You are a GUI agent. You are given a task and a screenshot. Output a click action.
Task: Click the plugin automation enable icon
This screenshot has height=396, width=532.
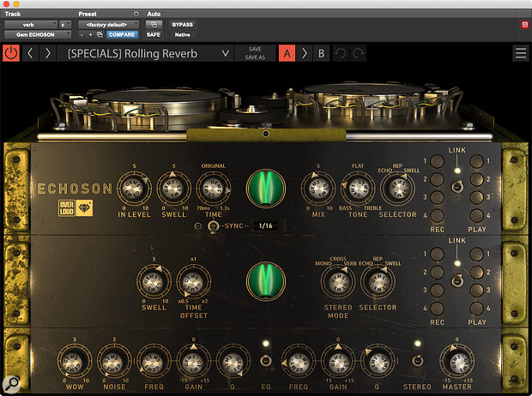[x=154, y=25]
